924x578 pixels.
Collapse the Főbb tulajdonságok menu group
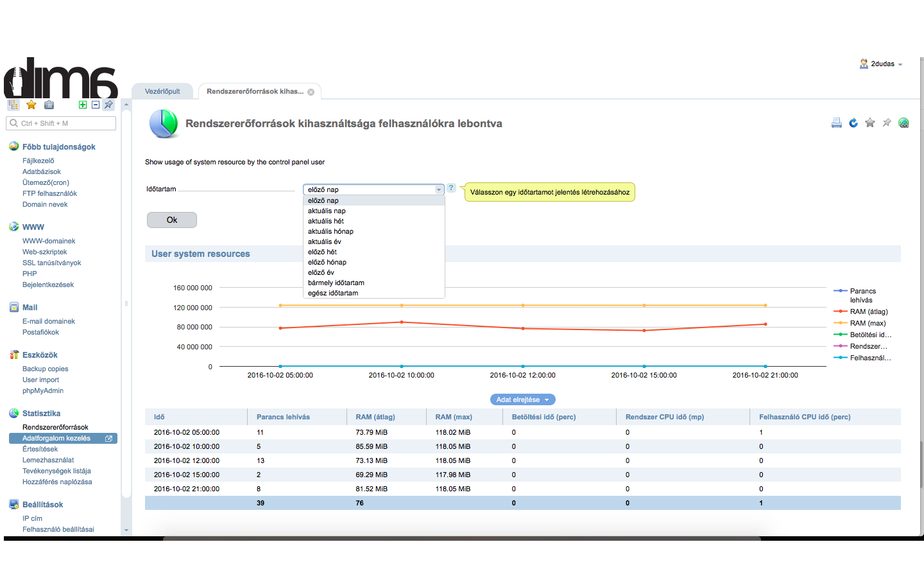[x=59, y=147]
